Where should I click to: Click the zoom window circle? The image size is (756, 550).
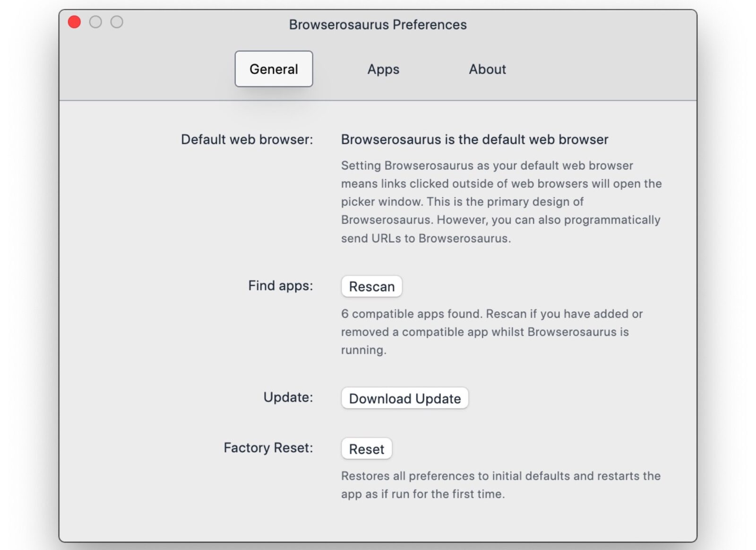117,22
